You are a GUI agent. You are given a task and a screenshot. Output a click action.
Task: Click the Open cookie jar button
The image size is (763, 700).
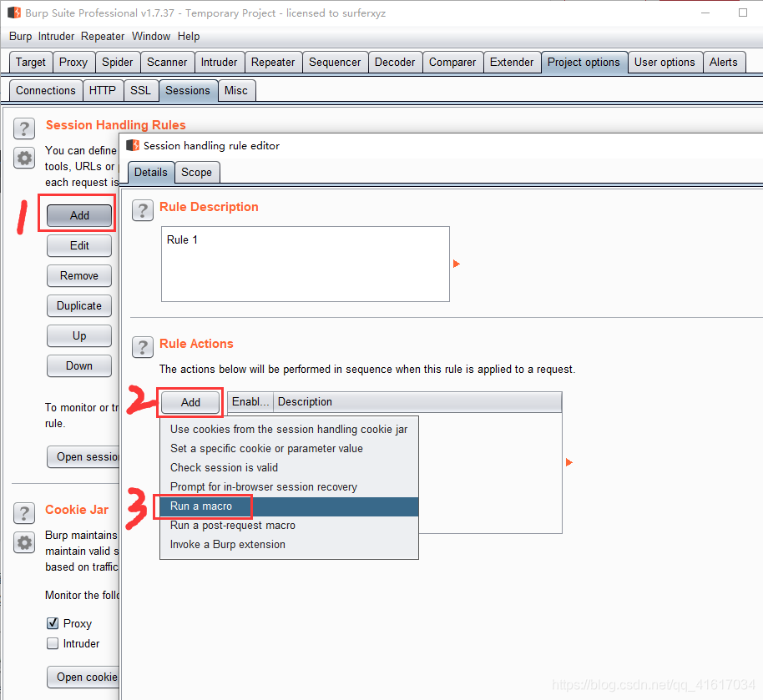[83, 677]
